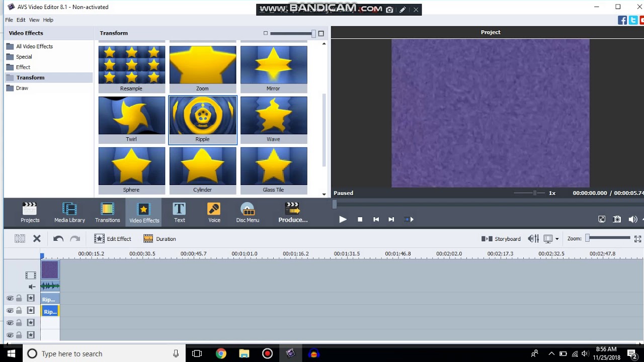Screen dimensions: 644x362
Task: Play the project preview
Action: pos(343,219)
